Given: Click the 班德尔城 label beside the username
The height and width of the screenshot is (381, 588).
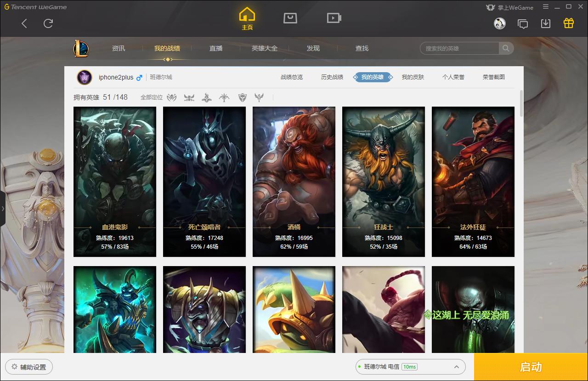Looking at the screenshot, I should click(161, 77).
